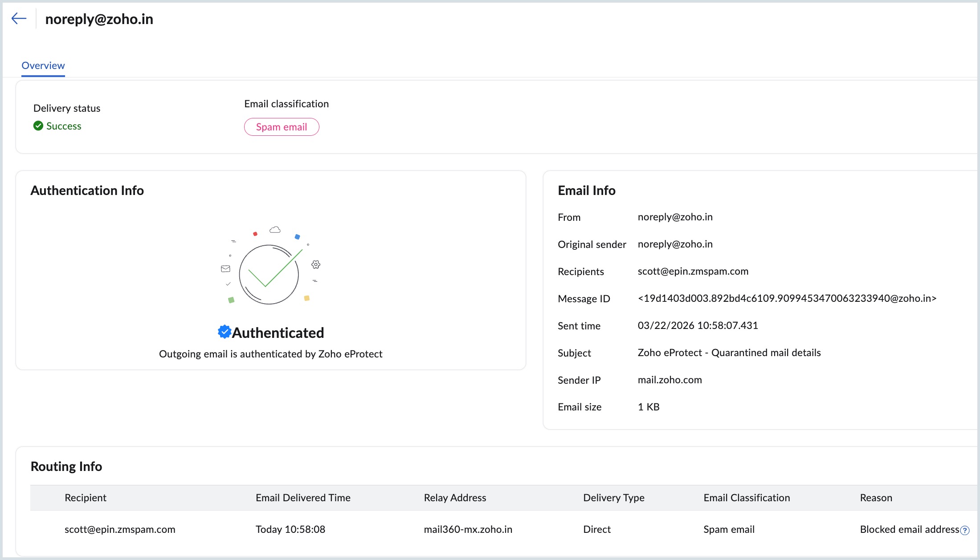
Task: Select the Original sender address value
Action: click(675, 244)
